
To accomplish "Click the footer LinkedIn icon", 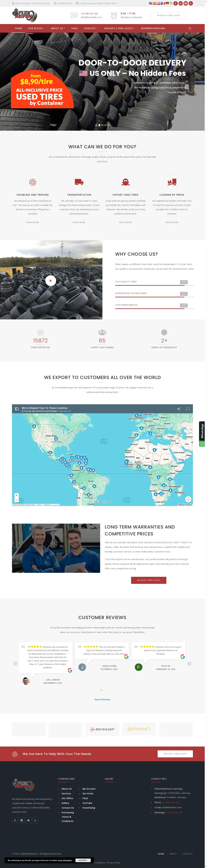I will coord(22,820).
